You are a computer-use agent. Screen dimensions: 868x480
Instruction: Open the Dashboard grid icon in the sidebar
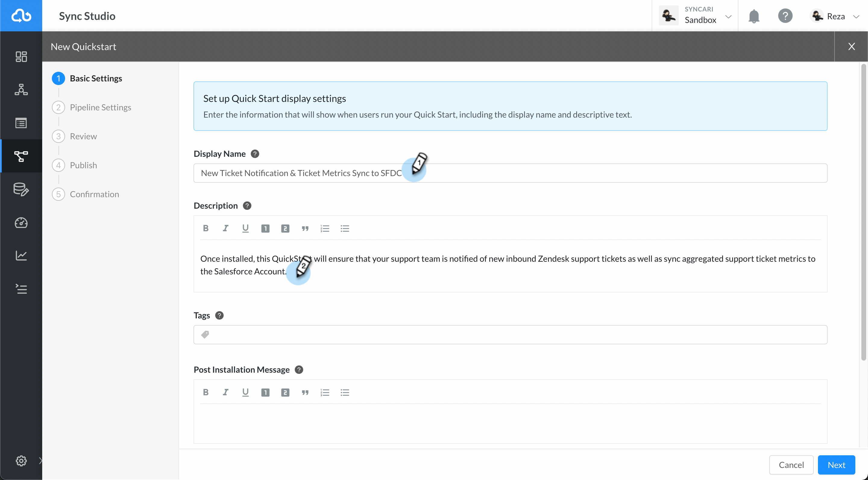click(x=21, y=56)
